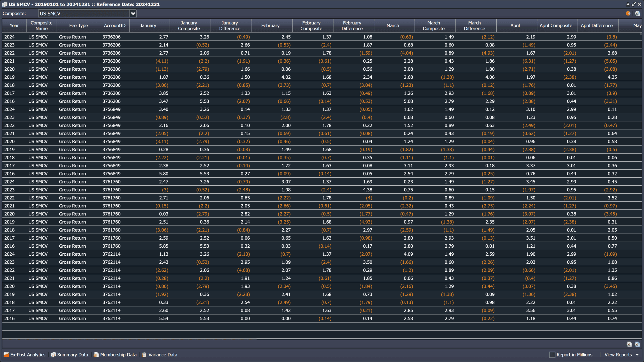
Task: Click the orange pie chart icon near Composite
Action: 628,14
